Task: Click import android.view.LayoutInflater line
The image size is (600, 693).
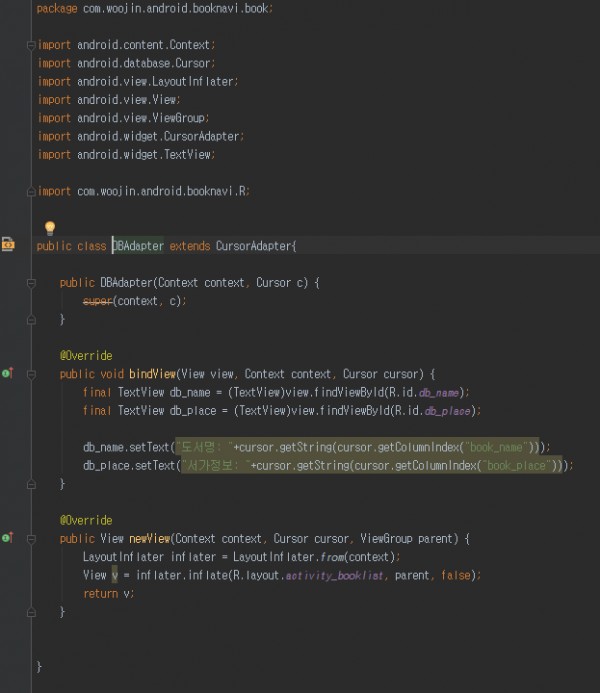Action: coord(138,81)
